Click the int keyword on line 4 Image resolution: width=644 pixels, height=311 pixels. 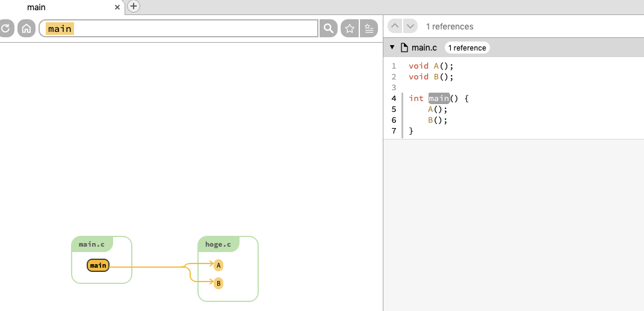click(x=416, y=99)
